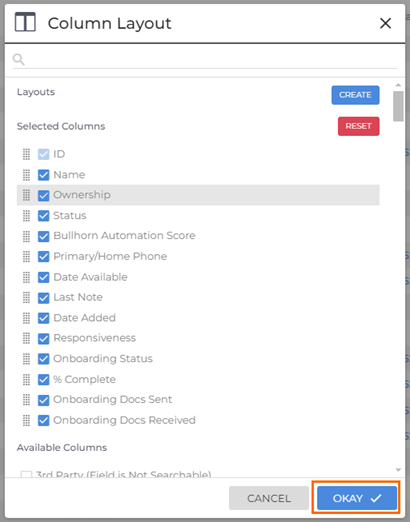Viewport: 410px width, 522px height.
Task: Enable the 3rd Party column checkbox
Action: coord(26,474)
